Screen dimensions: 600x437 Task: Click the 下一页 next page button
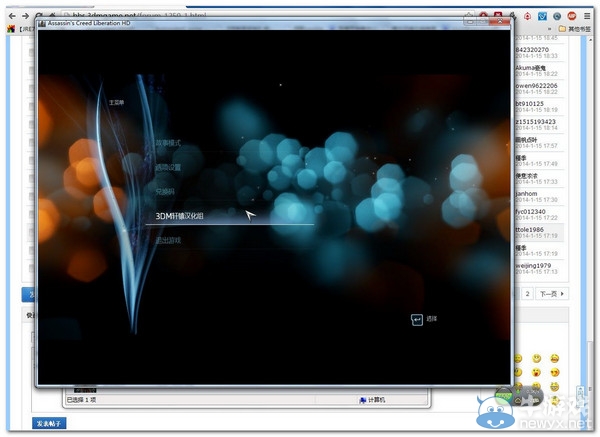(551, 294)
